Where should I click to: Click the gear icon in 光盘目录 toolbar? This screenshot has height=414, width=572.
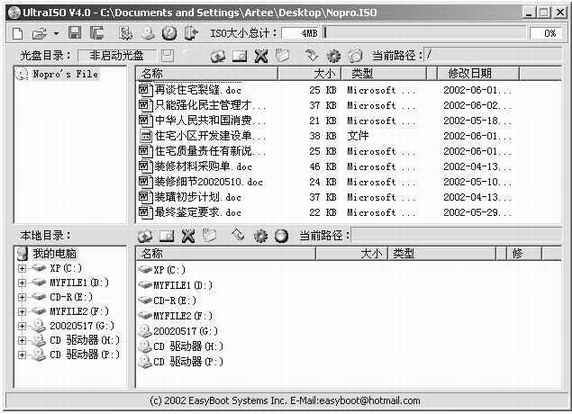pos(333,56)
